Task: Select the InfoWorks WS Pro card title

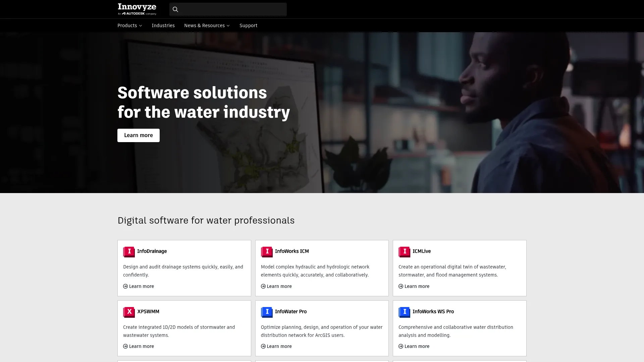Action: [433, 311]
